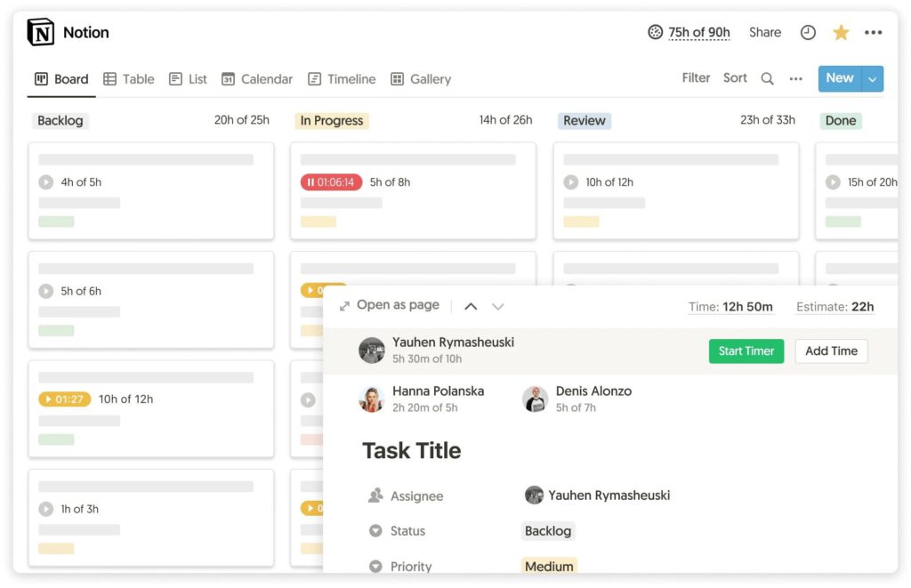Screen dimensions: 911x588
Task: Open the New button dropdown chevron
Action: [874, 78]
